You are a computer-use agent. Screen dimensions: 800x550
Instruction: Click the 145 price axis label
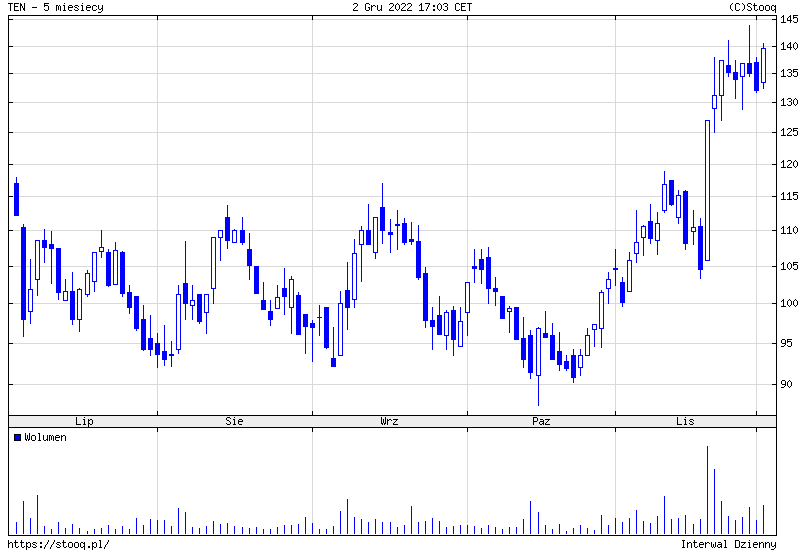(789, 19)
